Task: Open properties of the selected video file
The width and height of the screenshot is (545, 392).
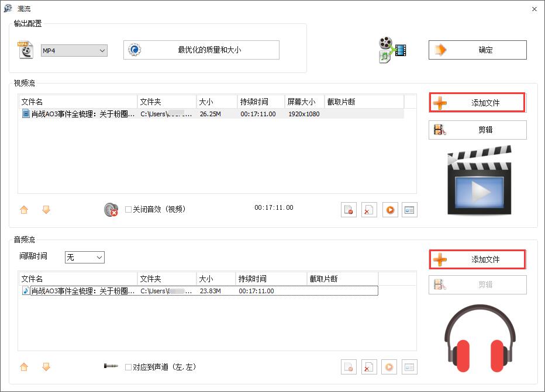Action: point(409,209)
